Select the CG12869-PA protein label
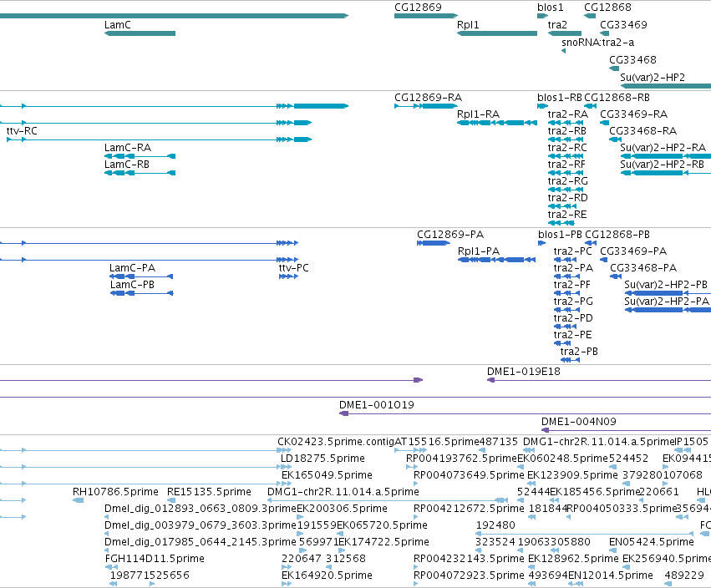The image size is (711, 588). point(450,235)
